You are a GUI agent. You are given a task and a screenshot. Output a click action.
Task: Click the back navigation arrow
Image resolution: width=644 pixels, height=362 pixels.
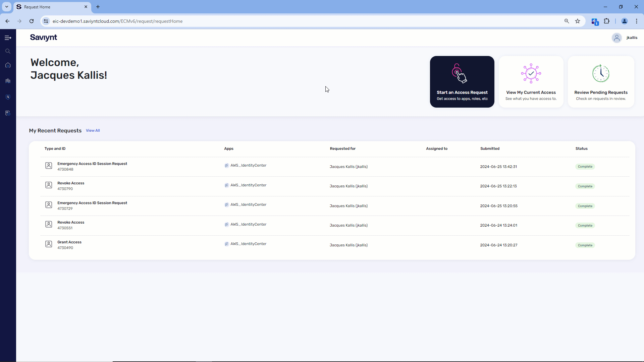point(7,21)
